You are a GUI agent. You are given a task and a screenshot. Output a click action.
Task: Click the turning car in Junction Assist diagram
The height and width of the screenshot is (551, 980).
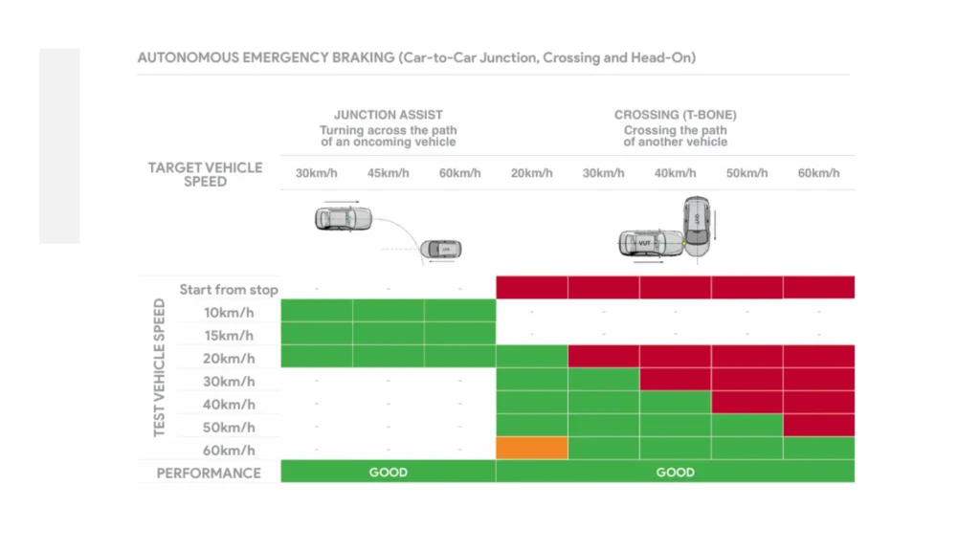(338, 218)
